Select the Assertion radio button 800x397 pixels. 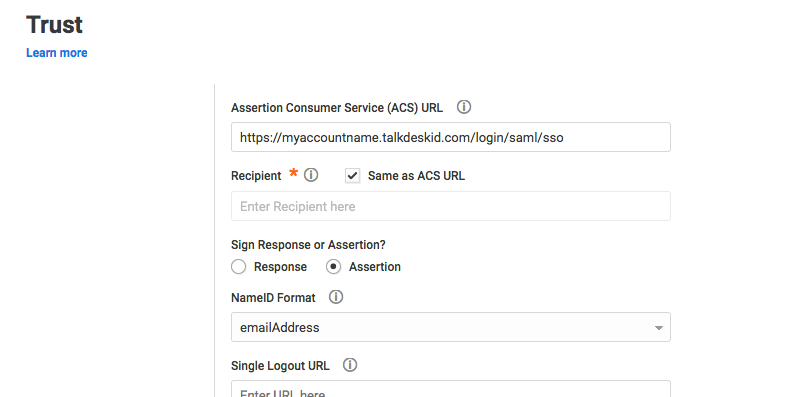pos(334,267)
